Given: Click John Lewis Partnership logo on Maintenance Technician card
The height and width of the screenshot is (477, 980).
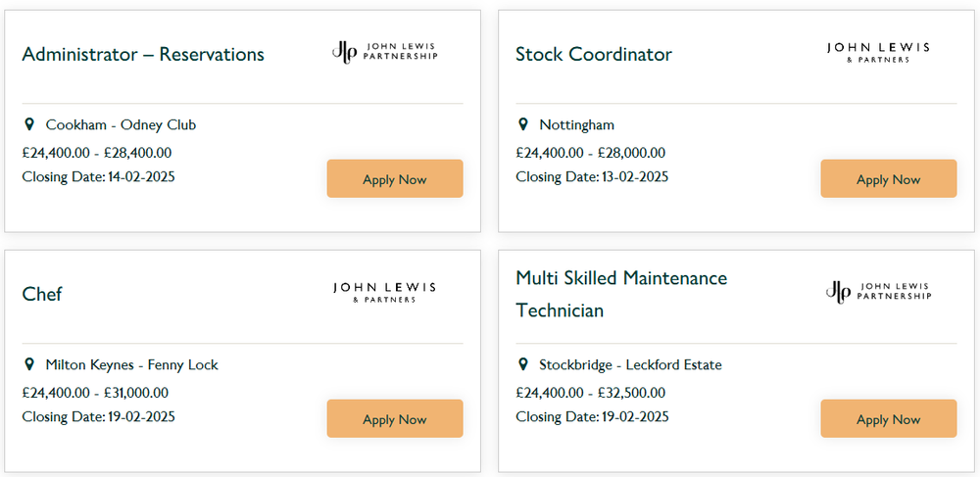Looking at the screenshot, I should click(x=878, y=292).
